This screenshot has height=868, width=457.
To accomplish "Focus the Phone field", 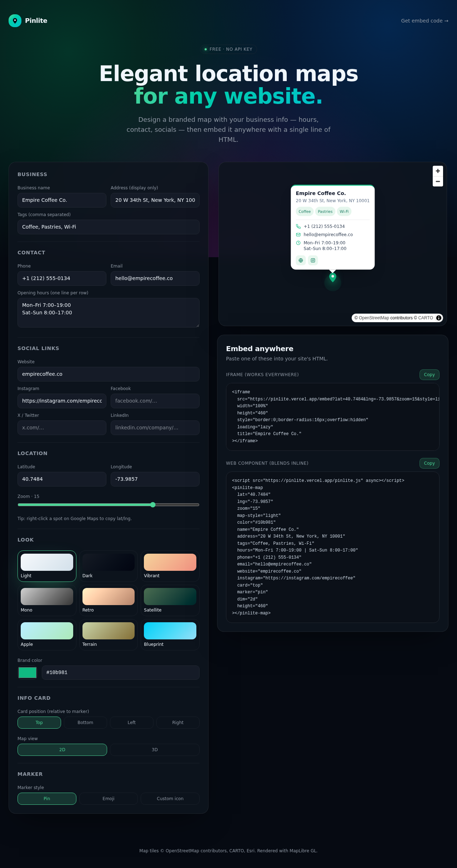I will pos(62,278).
